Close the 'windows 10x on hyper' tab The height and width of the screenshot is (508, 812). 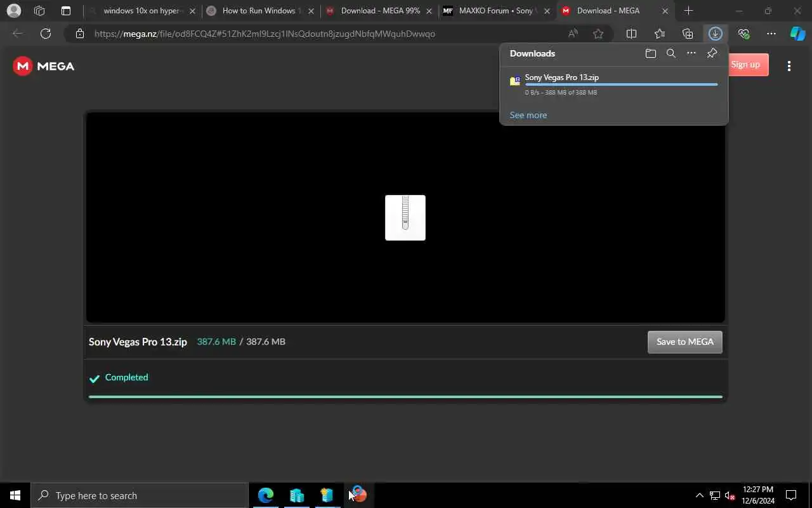[192, 11]
